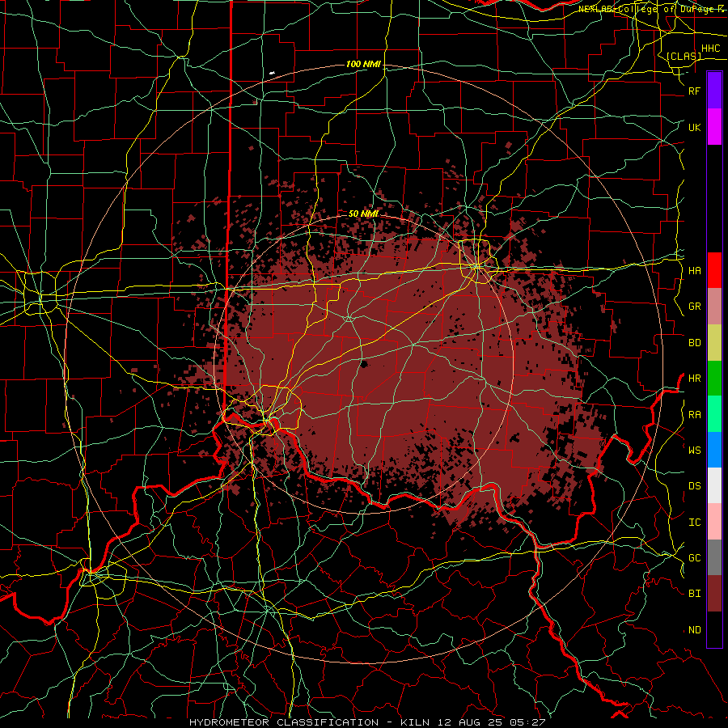The width and height of the screenshot is (728, 728).
Task: Click the UK legend label
Action: [695, 127]
